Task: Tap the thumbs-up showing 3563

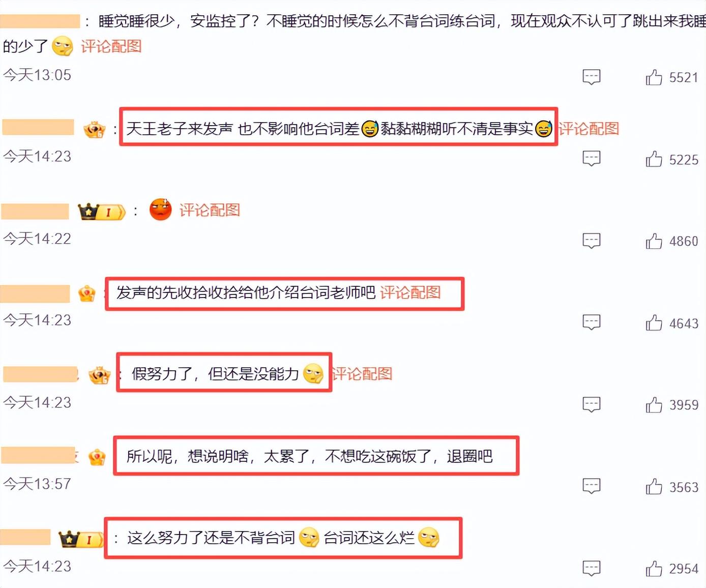Action: click(x=654, y=486)
